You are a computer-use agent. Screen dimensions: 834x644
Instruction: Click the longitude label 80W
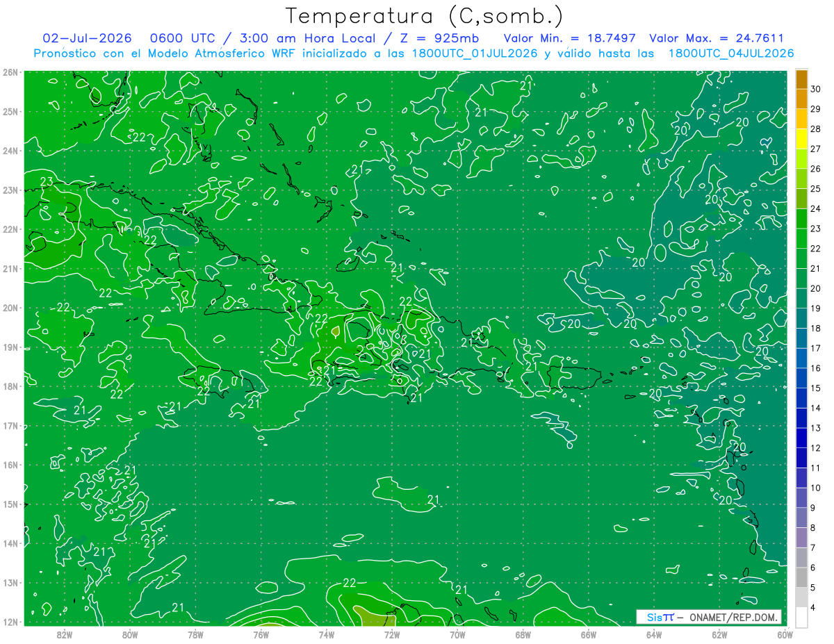pyautogui.click(x=130, y=634)
